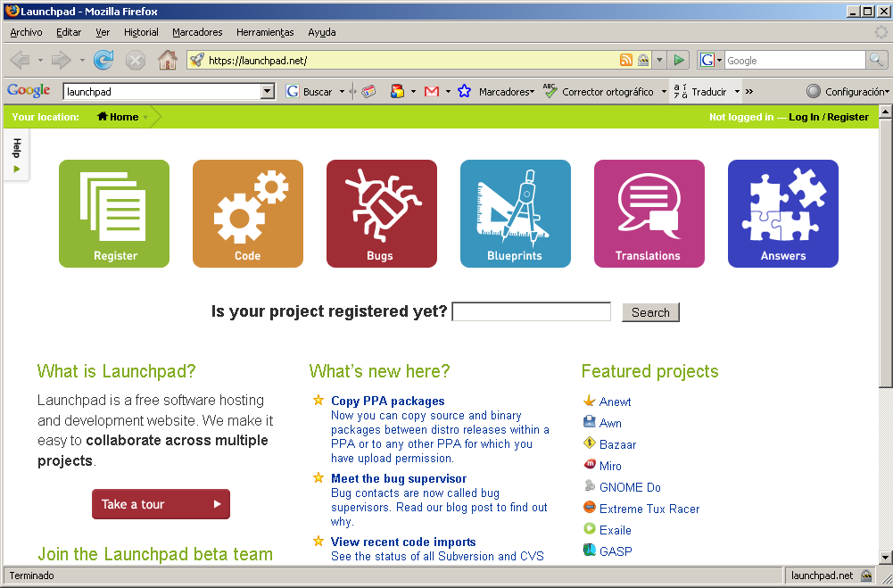
Task: Click the rocket site icon in address bar
Action: 196,60
